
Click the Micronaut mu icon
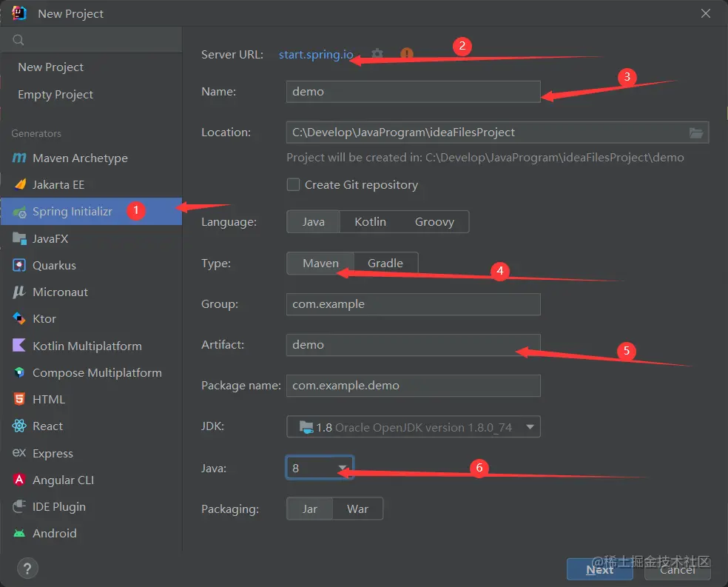coord(19,292)
